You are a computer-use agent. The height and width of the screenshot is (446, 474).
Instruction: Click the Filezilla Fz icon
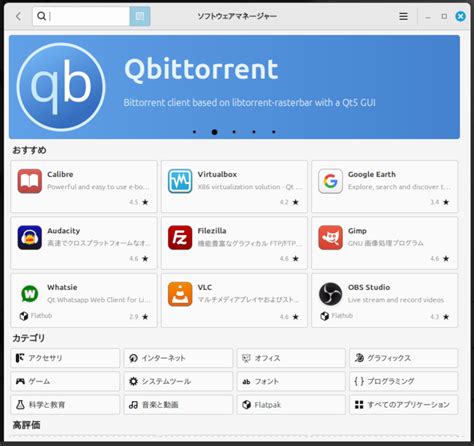tap(180, 238)
